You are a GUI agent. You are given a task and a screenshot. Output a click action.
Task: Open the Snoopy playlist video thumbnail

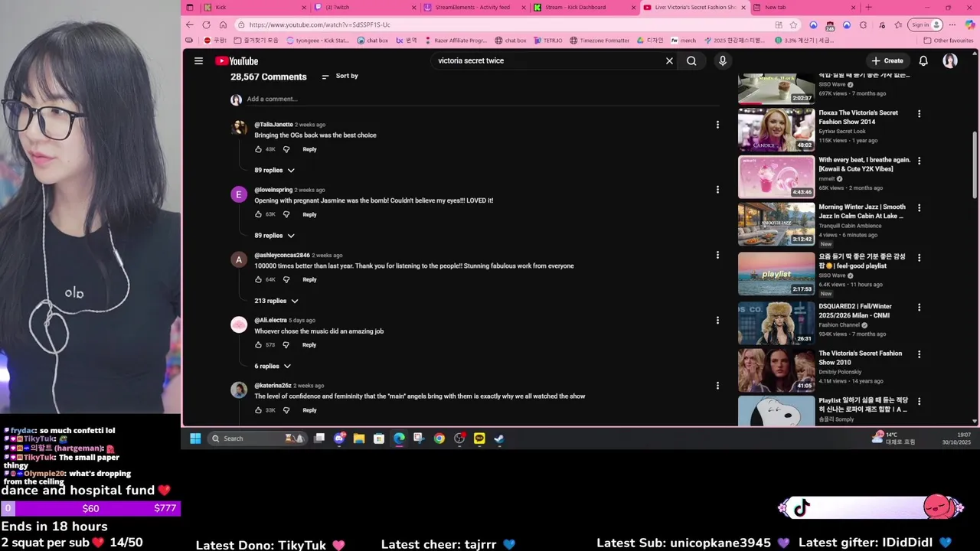[x=776, y=410]
